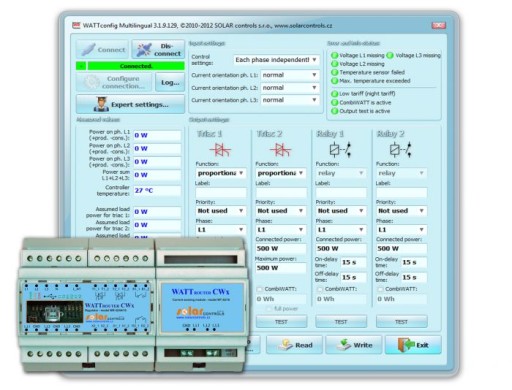Click Relay 1 Label input field
The height and width of the screenshot is (390, 512).
pos(341,193)
